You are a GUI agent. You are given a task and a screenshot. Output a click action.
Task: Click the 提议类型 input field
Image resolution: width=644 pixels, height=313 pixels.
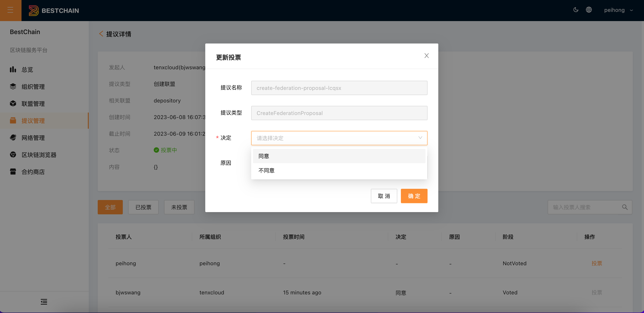click(x=339, y=113)
